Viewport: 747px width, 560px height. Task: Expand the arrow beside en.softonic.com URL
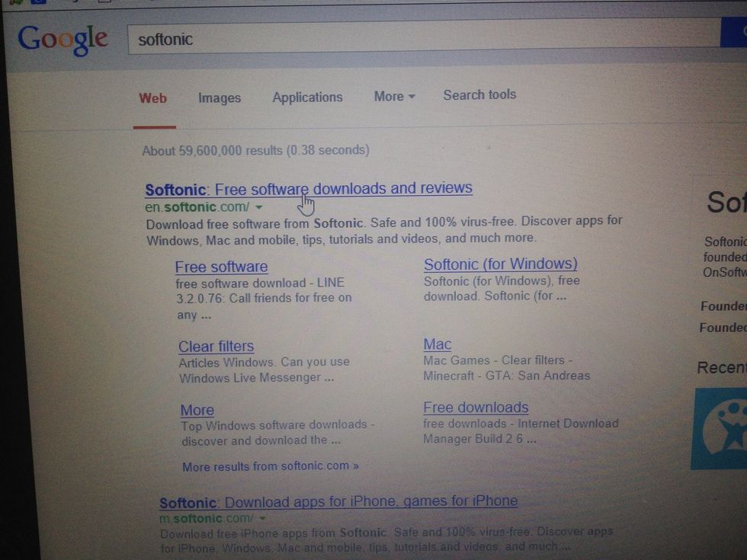click(x=259, y=207)
